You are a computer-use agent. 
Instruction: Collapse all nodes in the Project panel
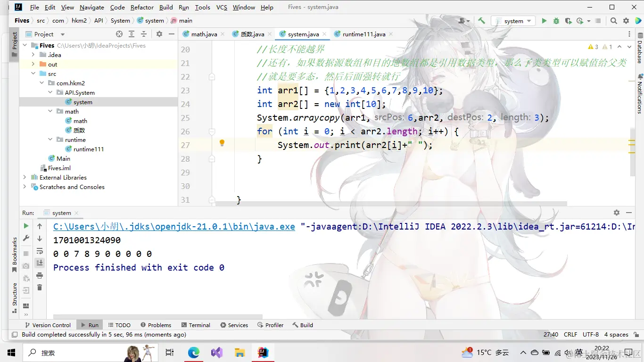click(144, 34)
